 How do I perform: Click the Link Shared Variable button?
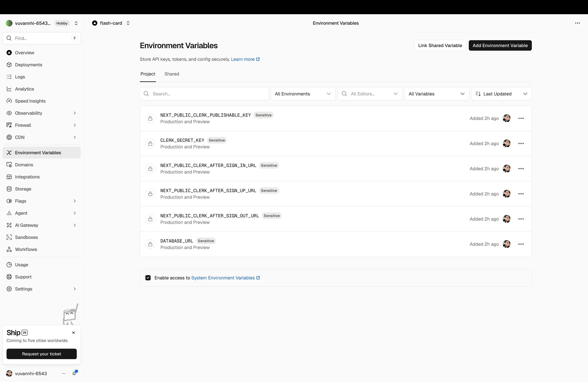[x=440, y=45]
